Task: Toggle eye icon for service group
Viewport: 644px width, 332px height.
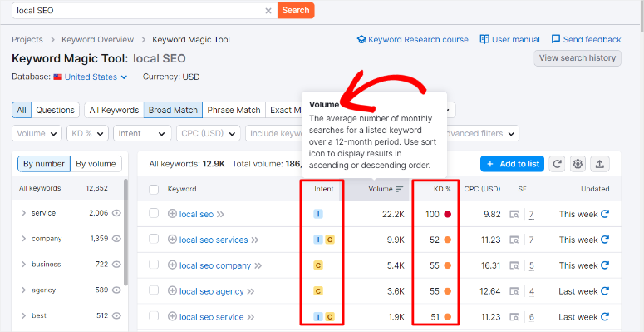Action: [x=116, y=213]
